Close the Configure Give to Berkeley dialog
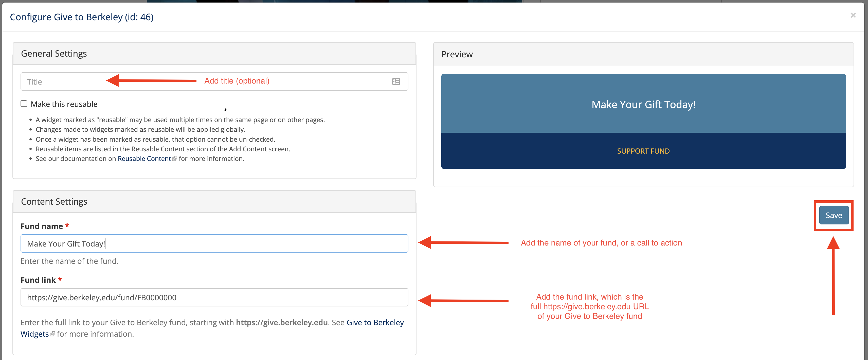The width and height of the screenshot is (868, 360). (853, 15)
